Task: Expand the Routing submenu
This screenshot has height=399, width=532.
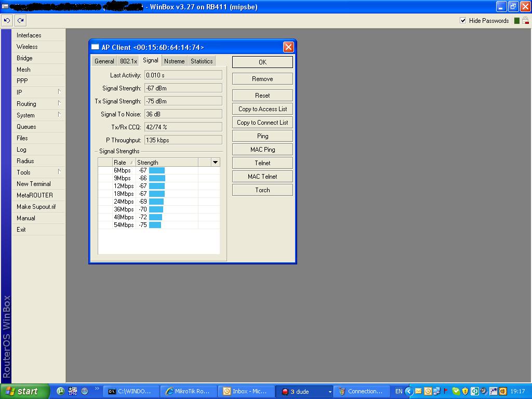Action: [38, 104]
